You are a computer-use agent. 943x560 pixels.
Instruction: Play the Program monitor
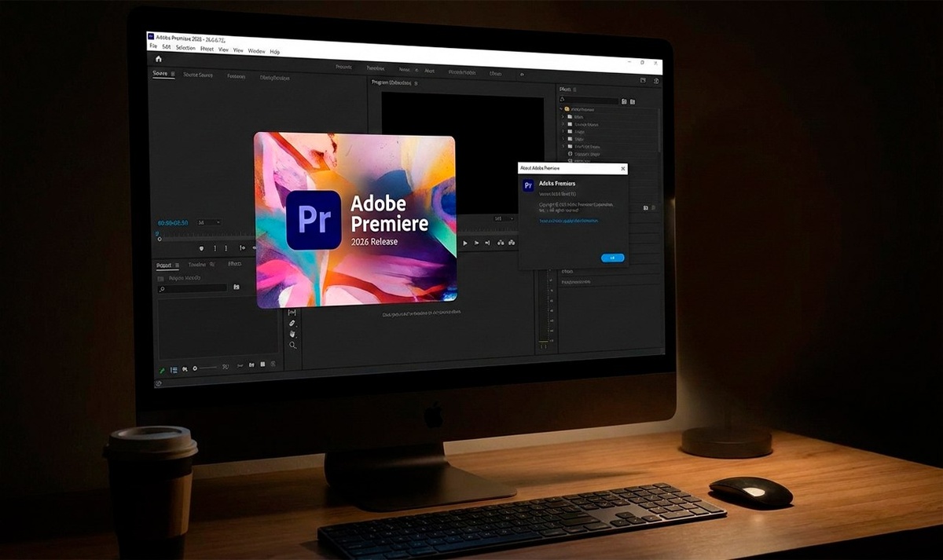point(465,243)
